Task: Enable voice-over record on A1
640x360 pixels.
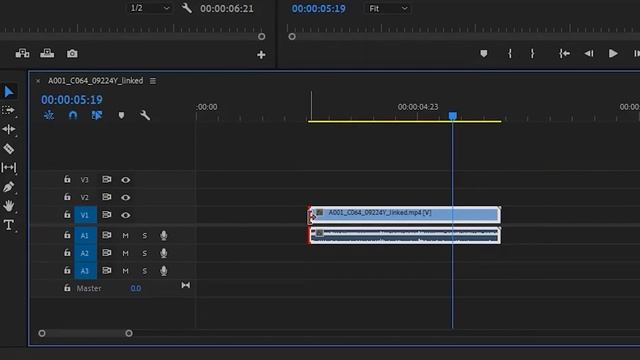Action: 164,235
